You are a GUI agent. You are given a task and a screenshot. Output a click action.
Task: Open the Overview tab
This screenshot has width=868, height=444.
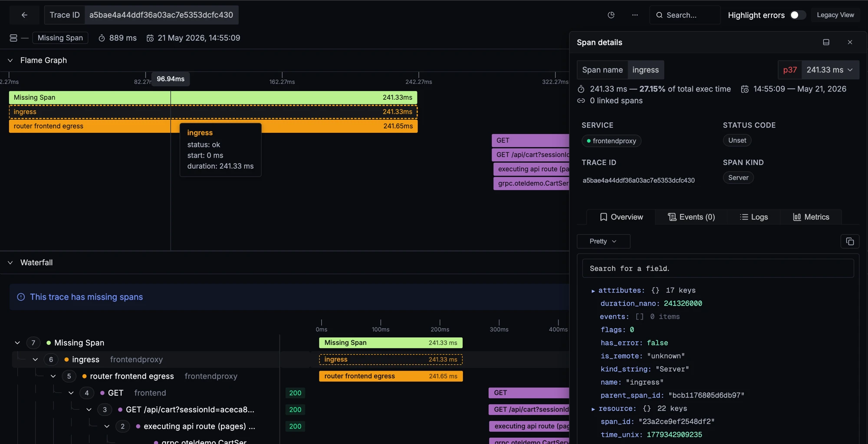pos(621,217)
